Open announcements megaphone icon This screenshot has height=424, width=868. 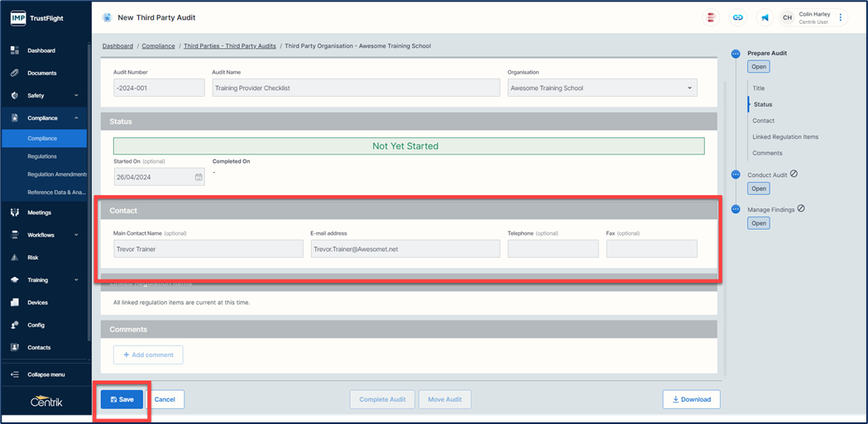pos(765,17)
